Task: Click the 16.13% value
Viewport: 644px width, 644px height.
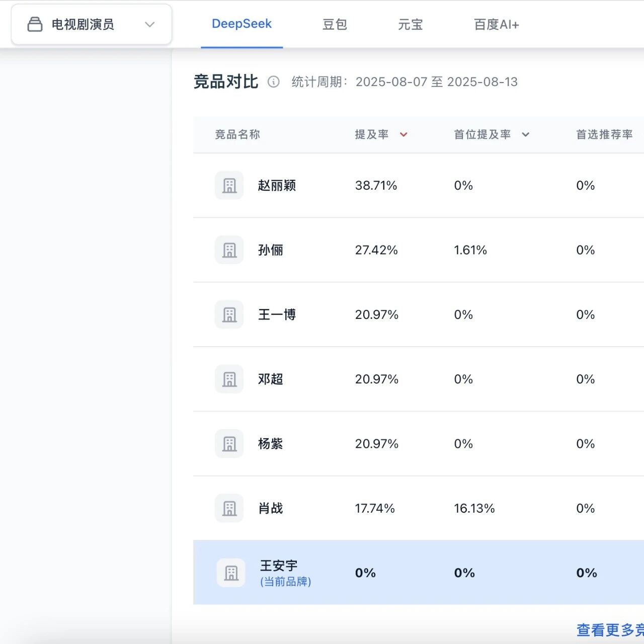Action: tap(474, 508)
